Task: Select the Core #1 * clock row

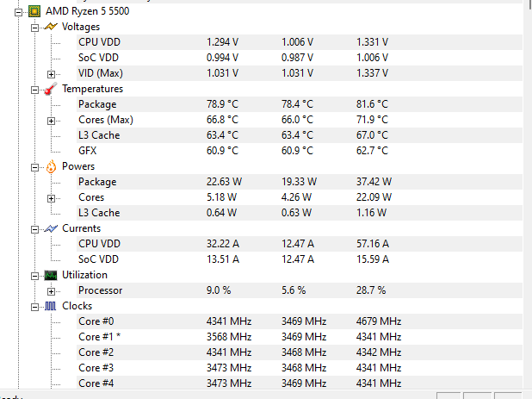Action: [99, 337]
